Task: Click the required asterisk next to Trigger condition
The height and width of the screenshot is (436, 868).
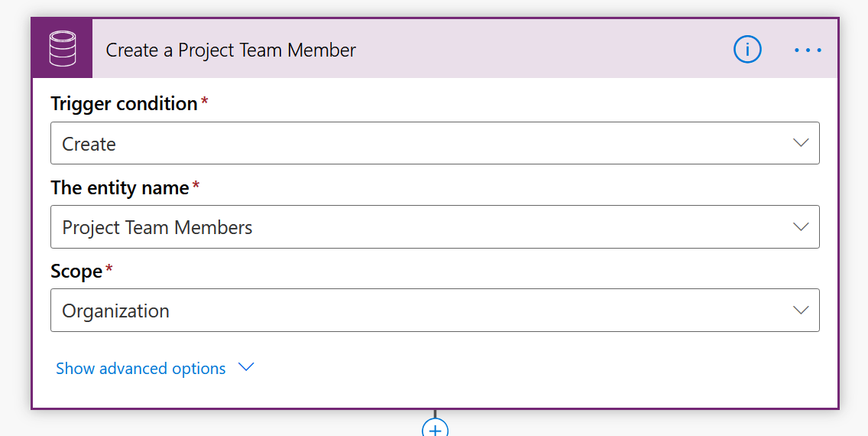Action: point(204,102)
